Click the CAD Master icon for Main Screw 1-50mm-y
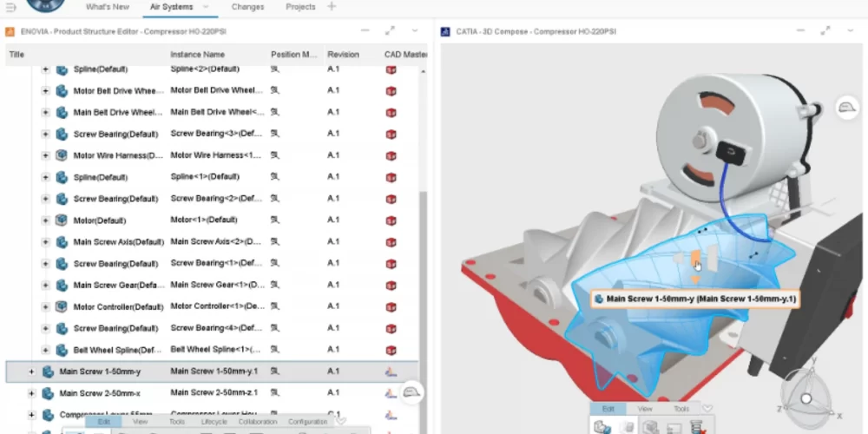 pyautogui.click(x=391, y=372)
